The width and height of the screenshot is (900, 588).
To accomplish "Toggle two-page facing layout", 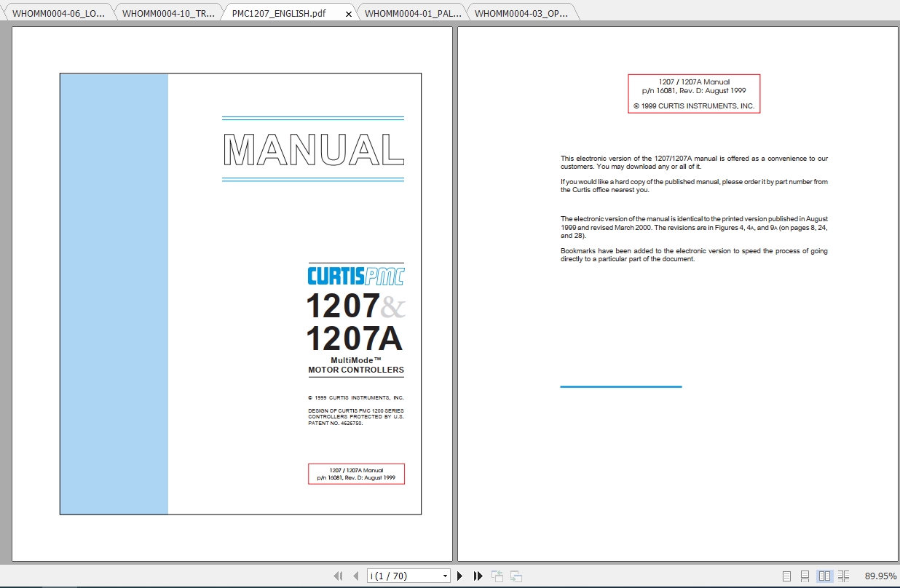I will pyautogui.click(x=824, y=576).
